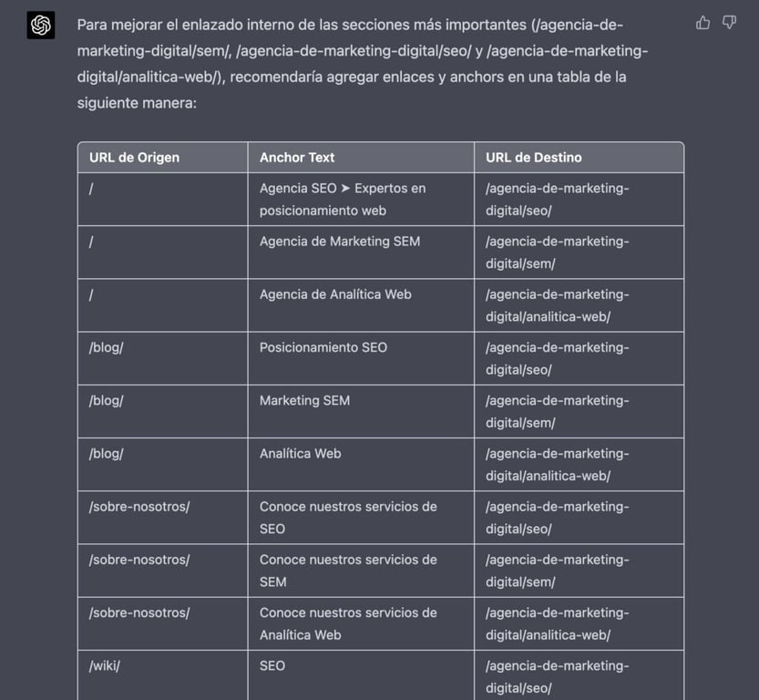Image resolution: width=759 pixels, height=700 pixels.
Task: Click the /wiki/ origin URL cell
Action: coord(104,665)
